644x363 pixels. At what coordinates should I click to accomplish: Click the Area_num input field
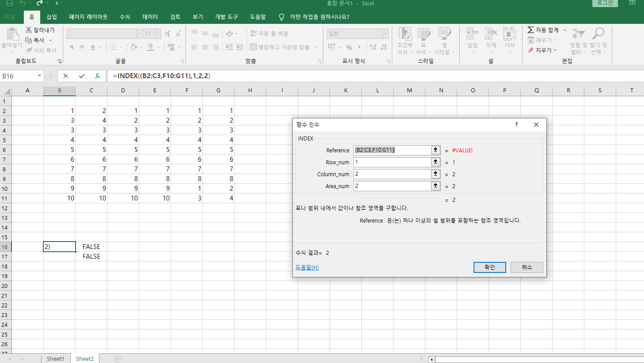[392, 186]
